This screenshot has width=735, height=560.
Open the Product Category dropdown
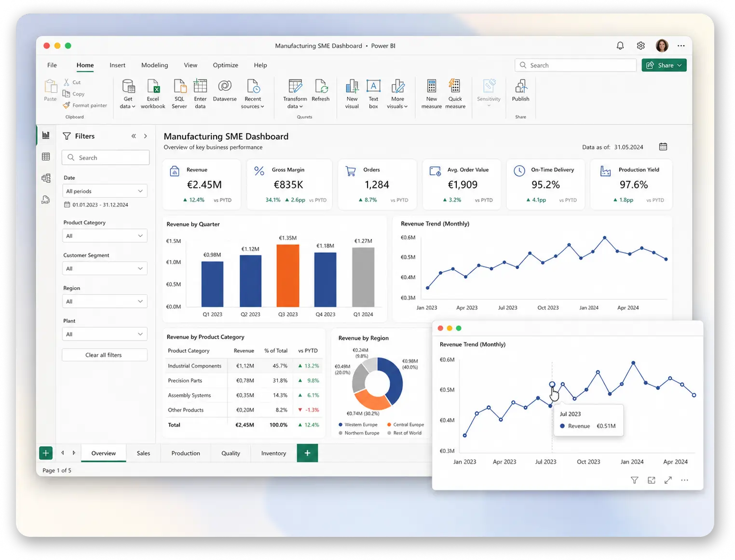click(x=105, y=236)
